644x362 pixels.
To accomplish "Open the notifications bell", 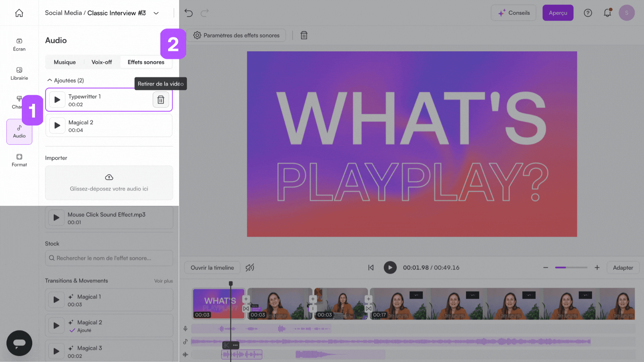I will point(607,13).
